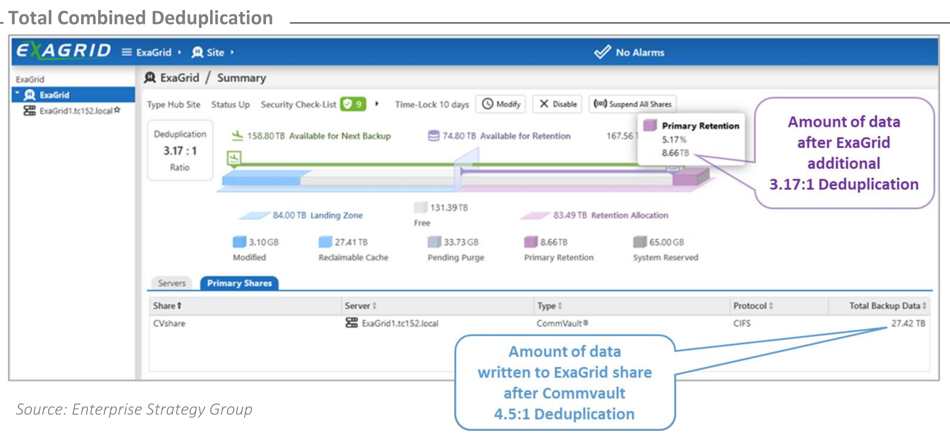Image resolution: width=950 pixels, height=443 pixels.
Task: Click the 74.80 TB retention value
Action: coord(460,136)
